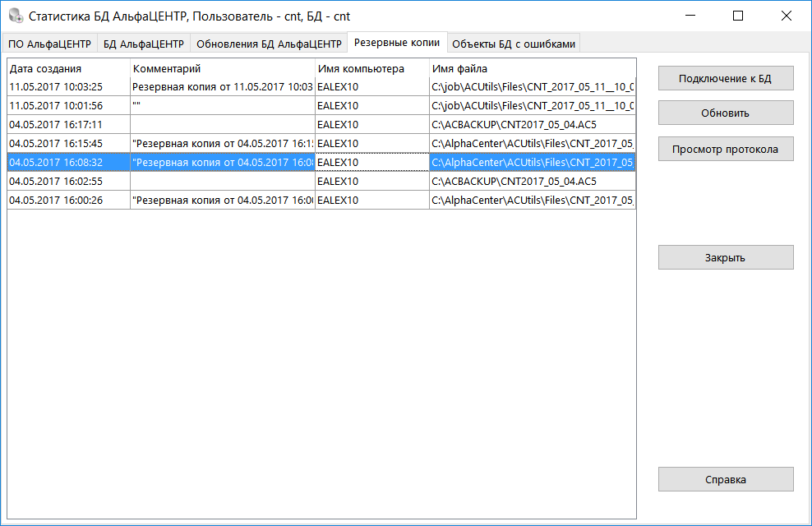Select date cell 04.05.2017 16:00:26
This screenshot has height=526, width=812.
coord(68,200)
